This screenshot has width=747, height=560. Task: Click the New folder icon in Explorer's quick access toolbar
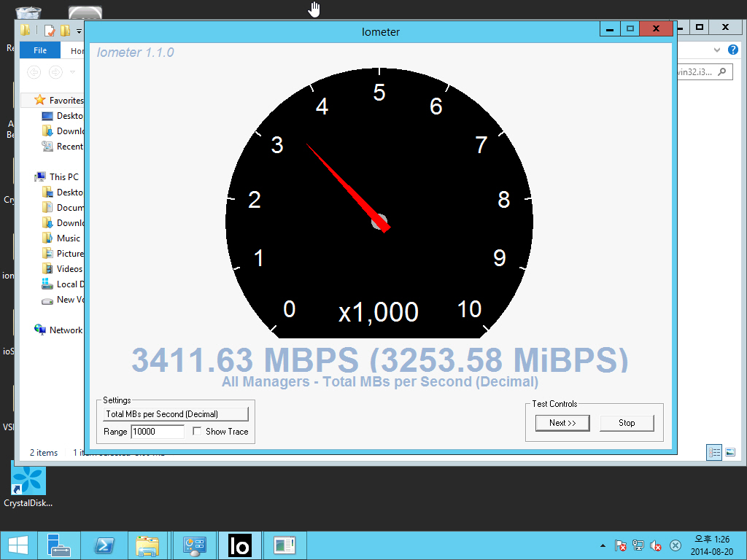click(x=65, y=31)
